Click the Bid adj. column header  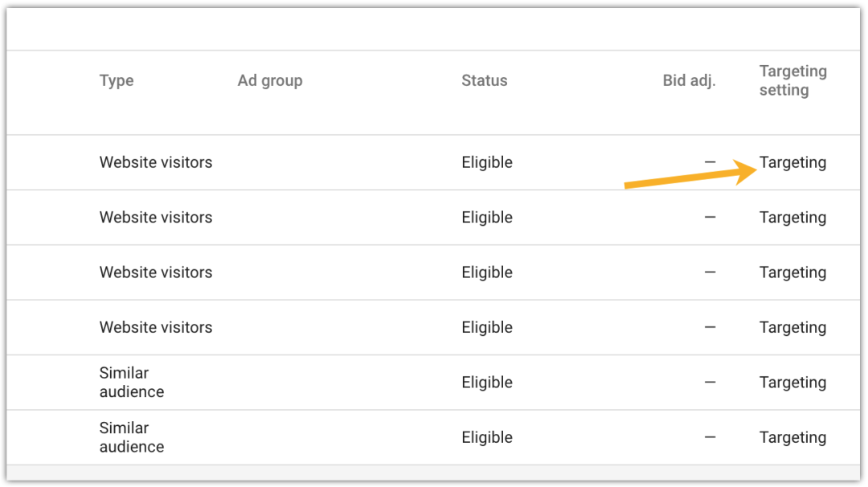[690, 81]
